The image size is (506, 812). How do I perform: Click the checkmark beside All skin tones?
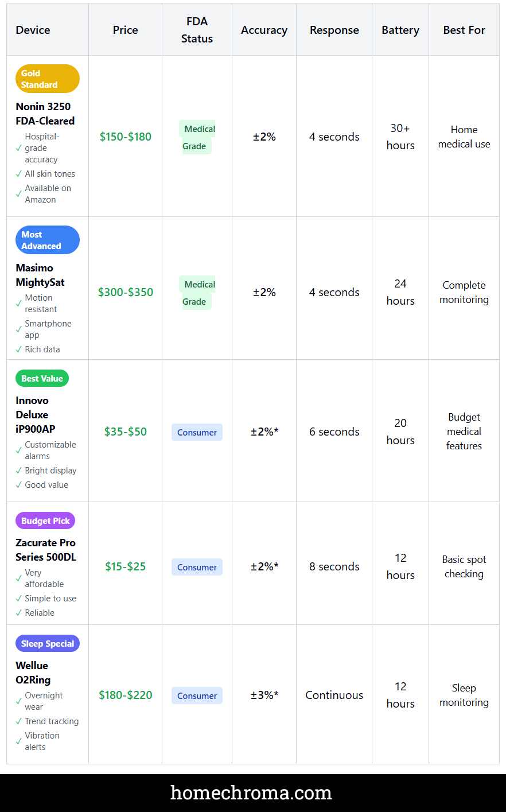[x=19, y=174]
